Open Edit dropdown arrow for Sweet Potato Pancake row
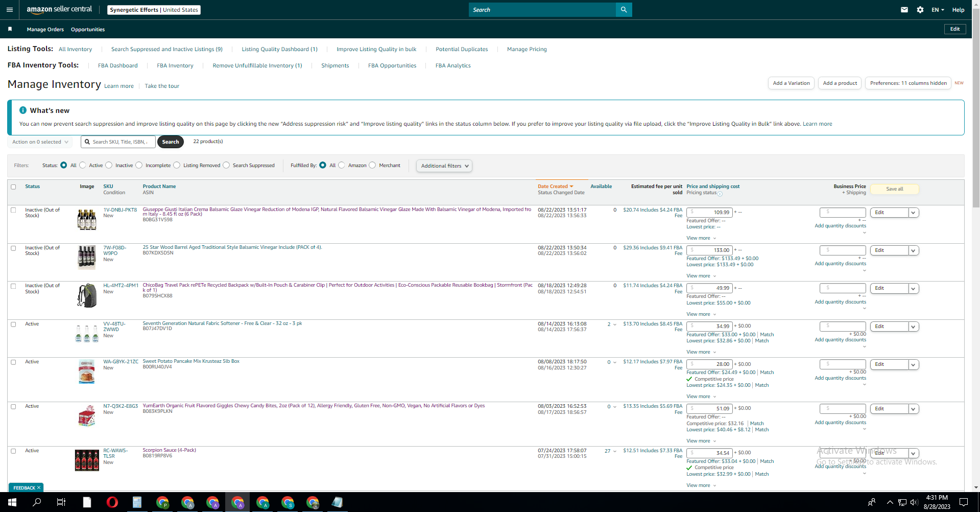This screenshot has width=980, height=512. [914, 364]
